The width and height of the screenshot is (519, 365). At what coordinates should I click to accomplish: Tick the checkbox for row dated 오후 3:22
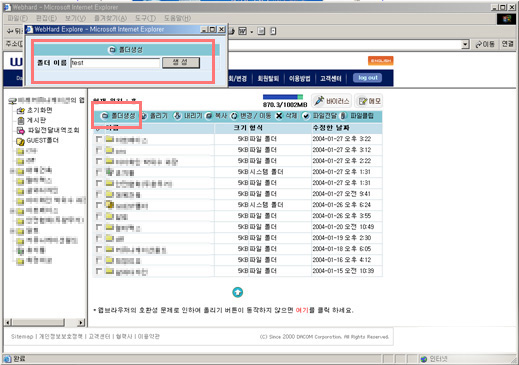coord(99,139)
